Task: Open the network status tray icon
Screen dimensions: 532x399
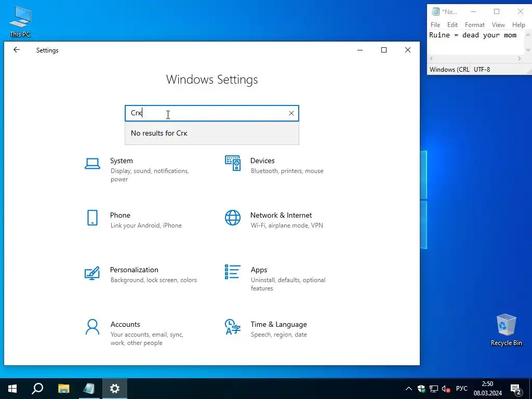Action: [434, 389]
